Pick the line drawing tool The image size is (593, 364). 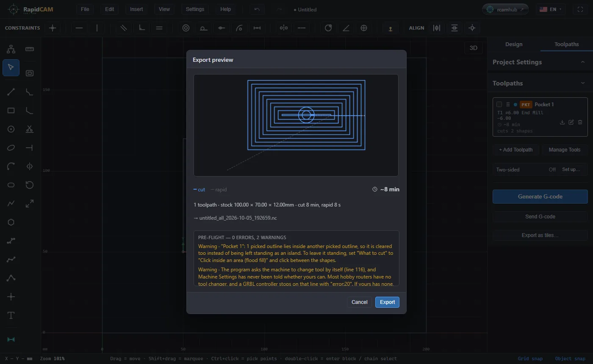(11, 92)
